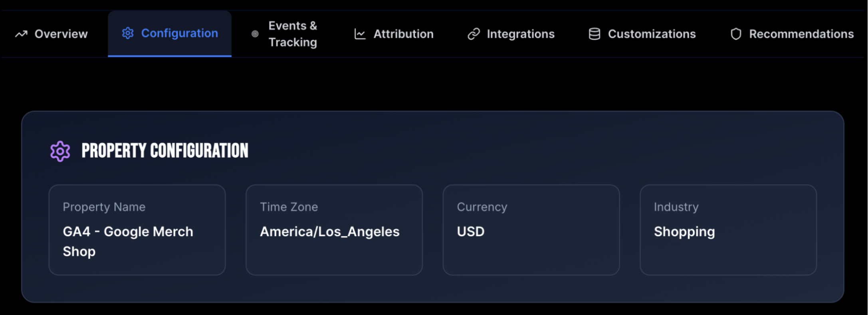Click the Property Configuration heading
Screen dimensions: 868x315
(165, 151)
